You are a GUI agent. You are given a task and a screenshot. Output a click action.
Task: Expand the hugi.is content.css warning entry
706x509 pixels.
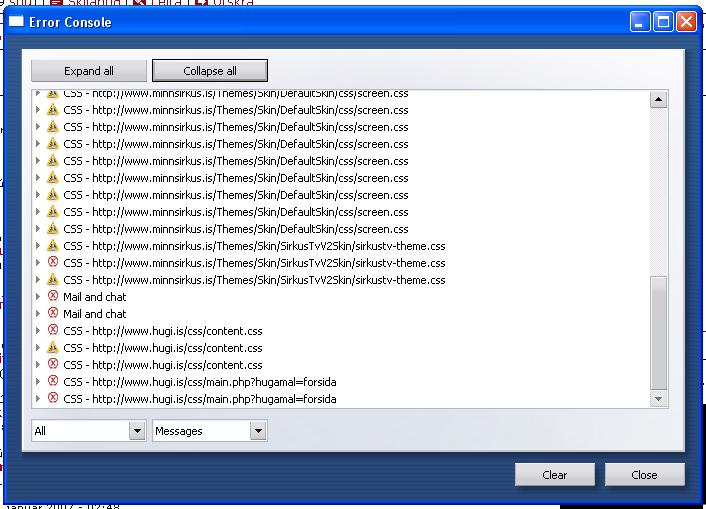pyautogui.click(x=38, y=348)
